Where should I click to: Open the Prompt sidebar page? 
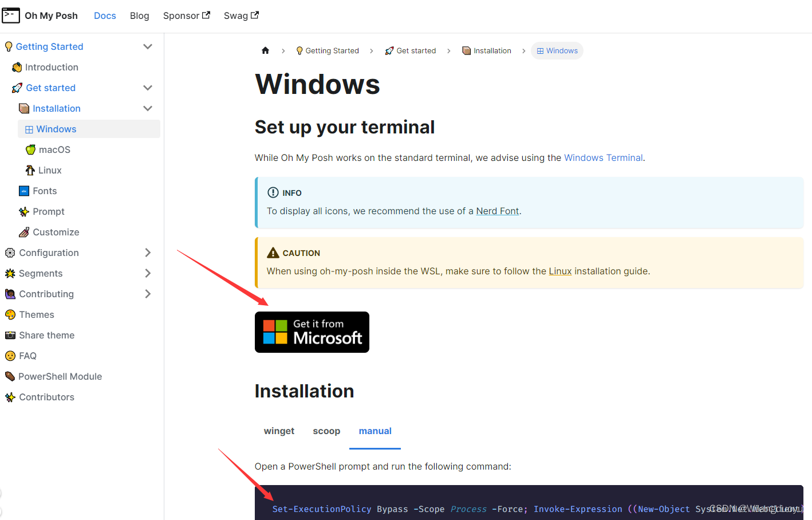(x=49, y=211)
